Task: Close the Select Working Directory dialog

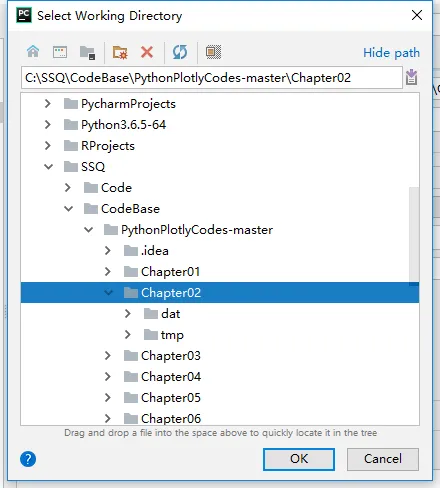Action: (x=417, y=15)
